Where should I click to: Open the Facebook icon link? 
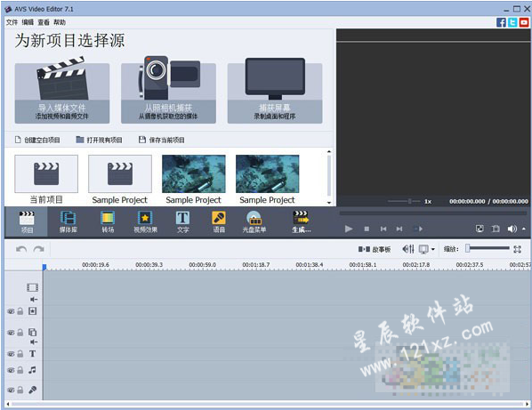coord(501,22)
